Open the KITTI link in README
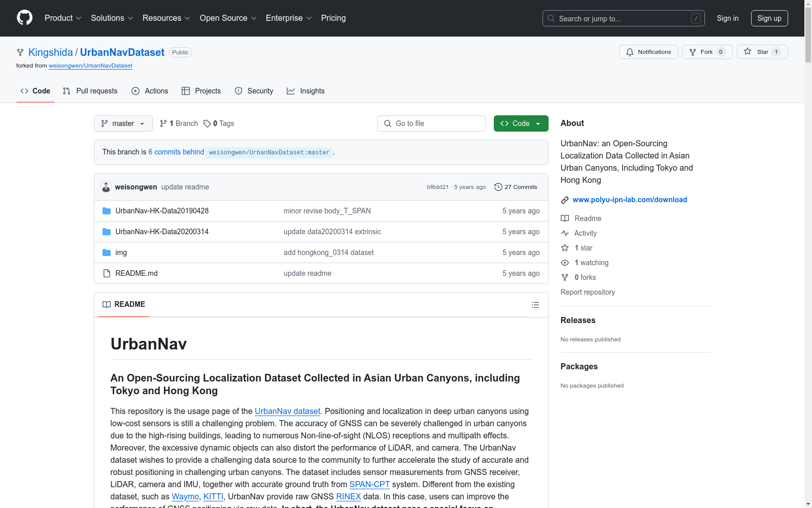 (213, 496)
